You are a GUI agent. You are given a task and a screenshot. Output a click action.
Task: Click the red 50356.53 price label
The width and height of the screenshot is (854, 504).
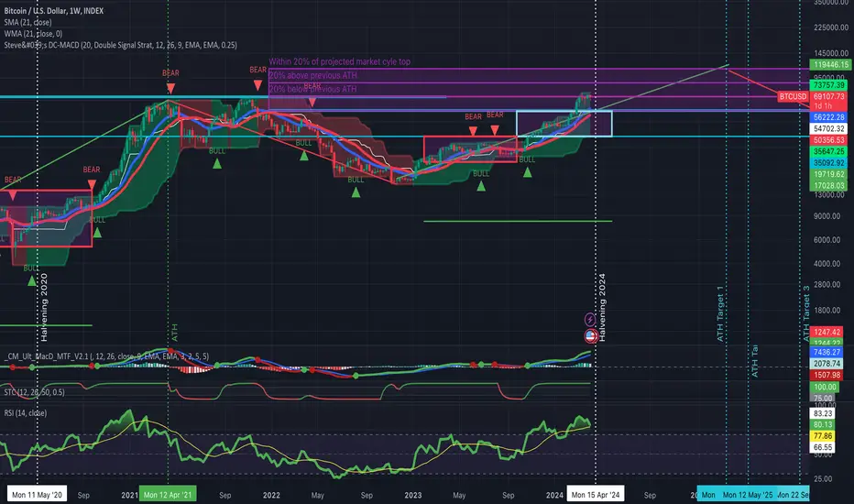[828, 140]
